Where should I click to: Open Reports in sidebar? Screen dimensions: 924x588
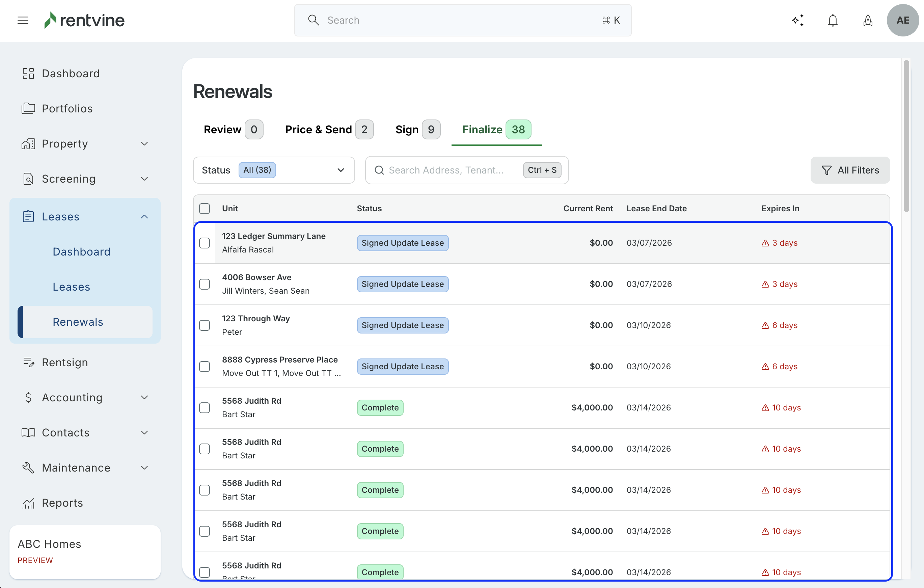pyautogui.click(x=62, y=503)
